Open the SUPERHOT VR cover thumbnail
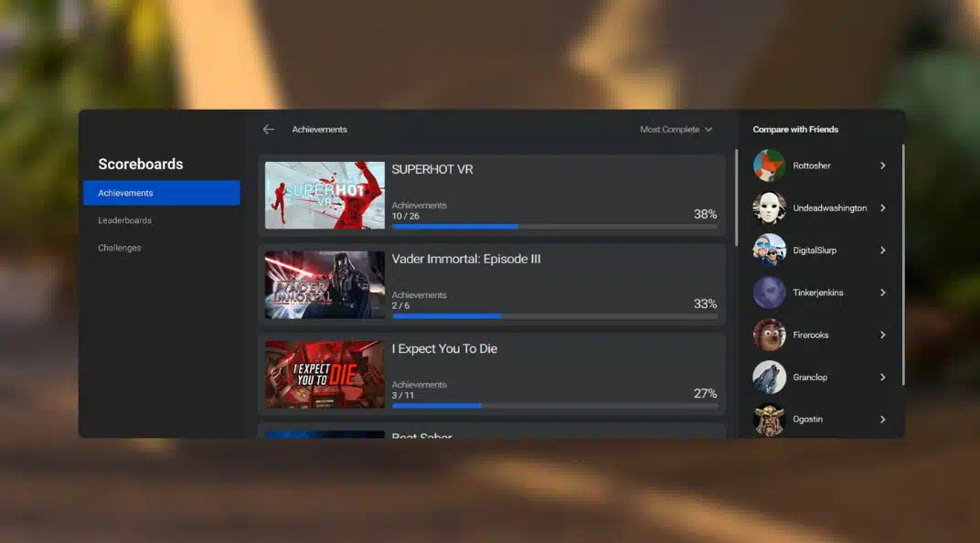The height and width of the screenshot is (543, 980). click(x=325, y=196)
